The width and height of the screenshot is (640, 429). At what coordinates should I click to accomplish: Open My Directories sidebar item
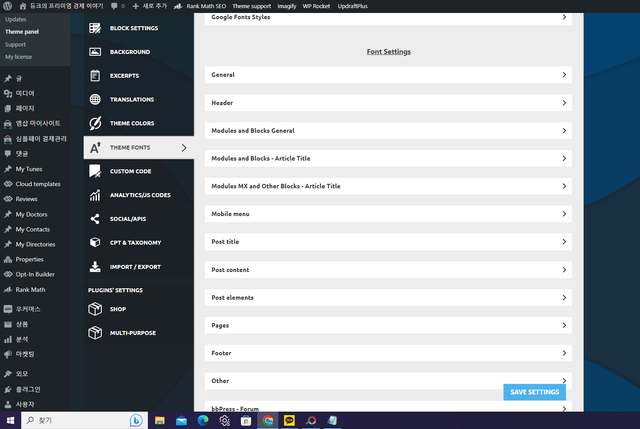(35, 245)
